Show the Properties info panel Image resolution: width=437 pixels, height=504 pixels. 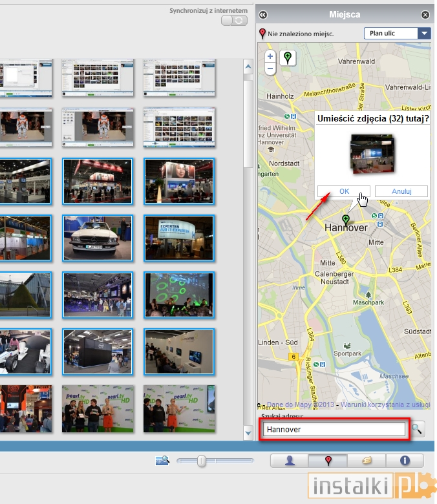tap(405, 461)
